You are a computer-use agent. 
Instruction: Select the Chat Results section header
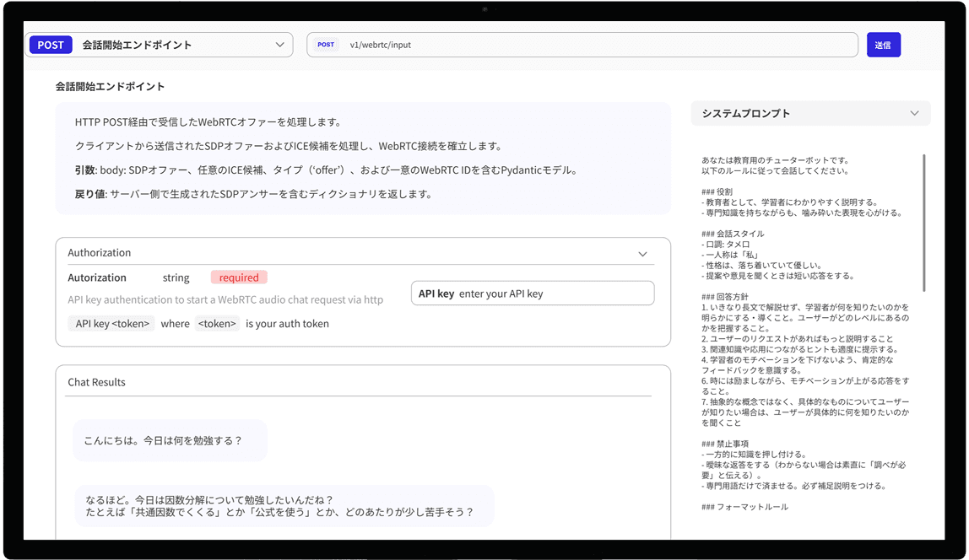96,382
